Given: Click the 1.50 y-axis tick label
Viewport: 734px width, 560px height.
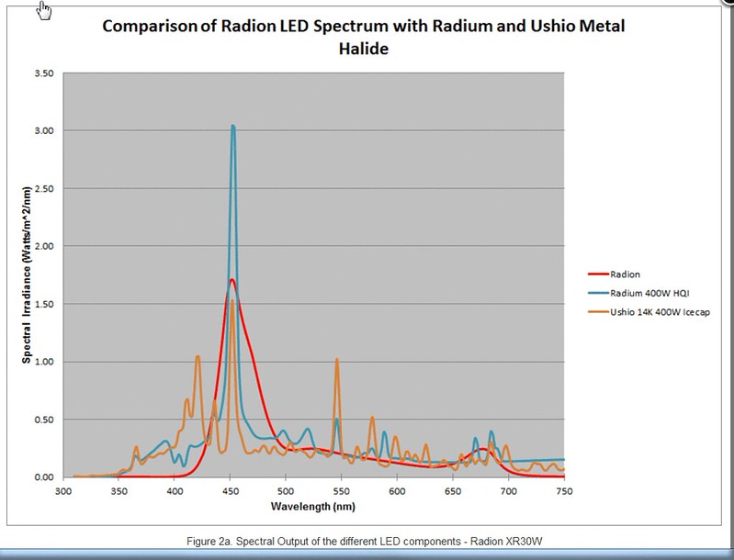Looking at the screenshot, I should pos(43,304).
